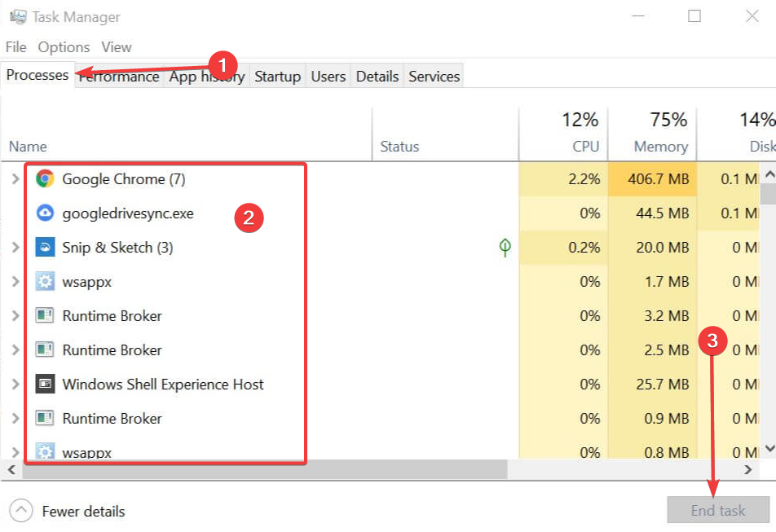The image size is (776, 532).
Task: Expand the Runtime Broker row using 0.9 MB
Action: 15,418
